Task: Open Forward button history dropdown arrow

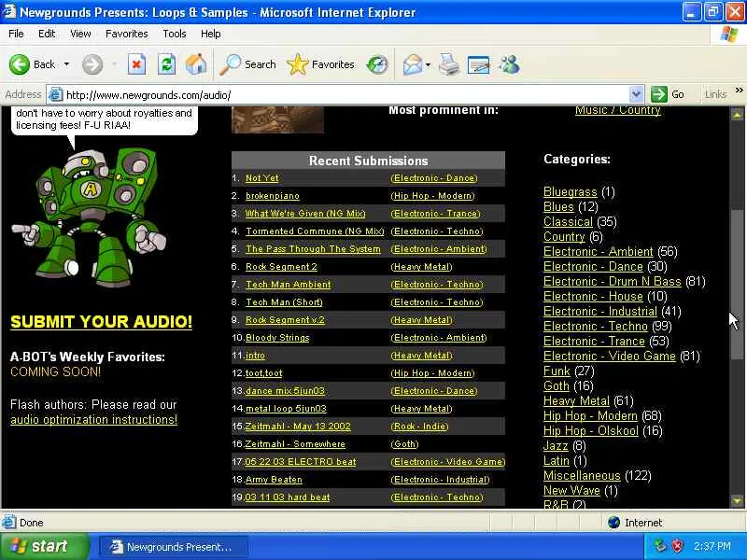Action: [114, 64]
